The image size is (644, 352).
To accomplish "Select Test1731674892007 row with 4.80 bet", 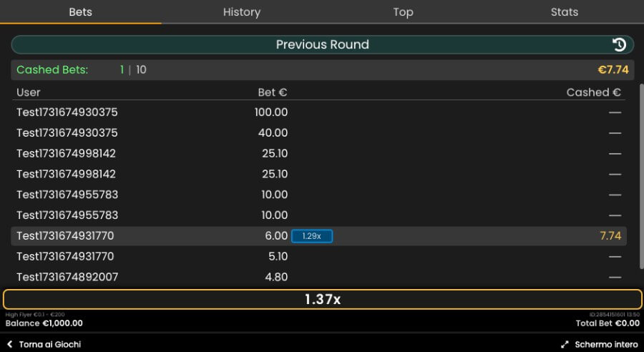I will click(318, 277).
